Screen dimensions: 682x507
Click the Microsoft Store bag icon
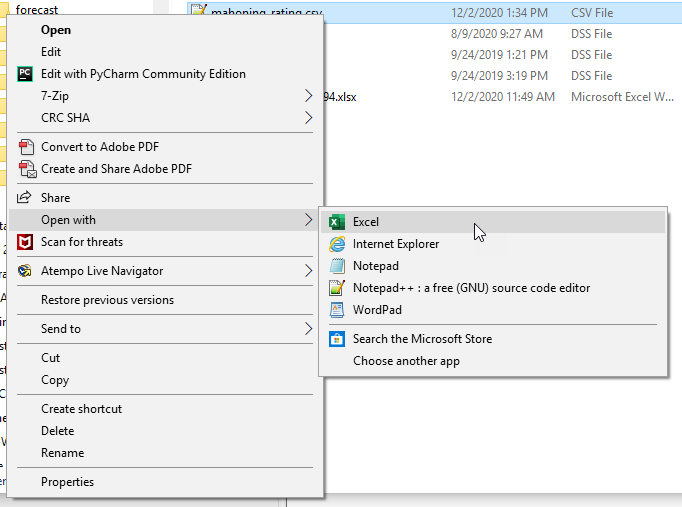pyautogui.click(x=337, y=339)
